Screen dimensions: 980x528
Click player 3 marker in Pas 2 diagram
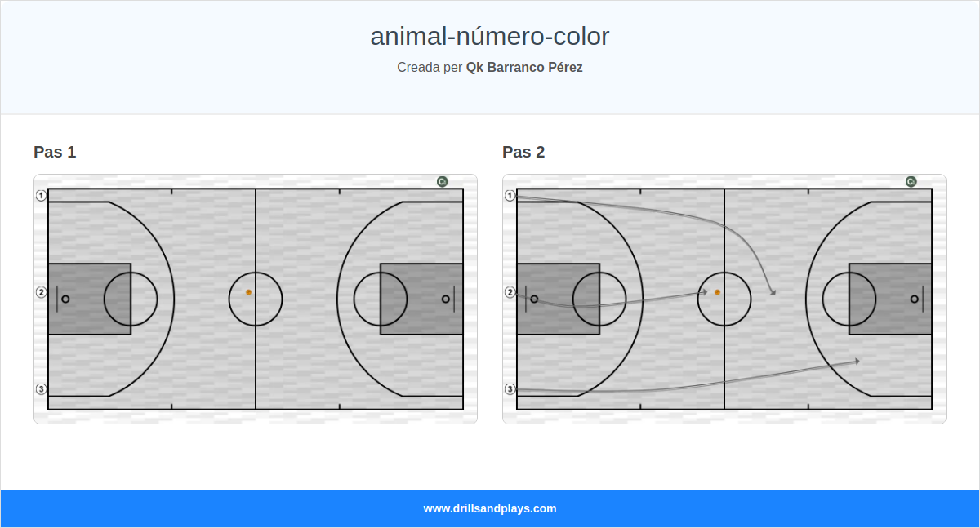[x=510, y=389]
